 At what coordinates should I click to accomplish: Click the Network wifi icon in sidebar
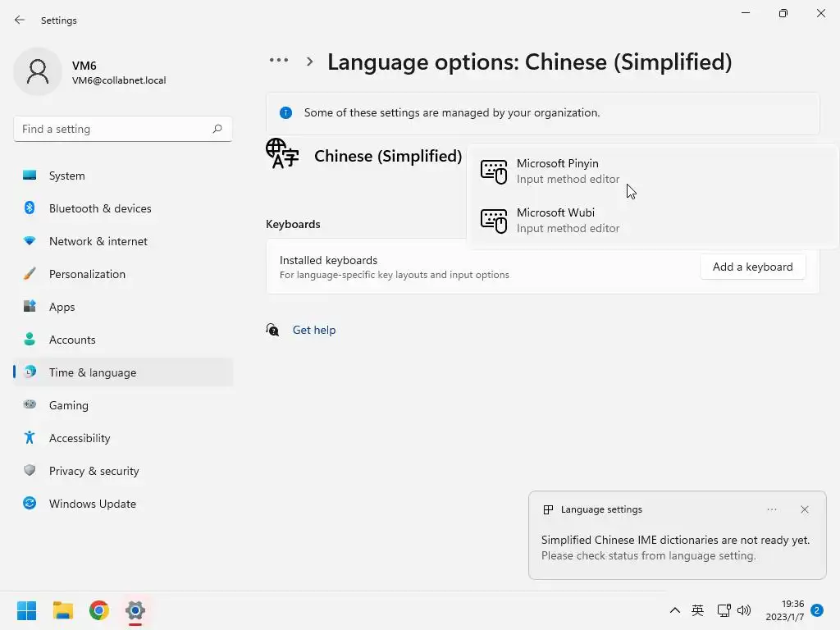[30, 241]
